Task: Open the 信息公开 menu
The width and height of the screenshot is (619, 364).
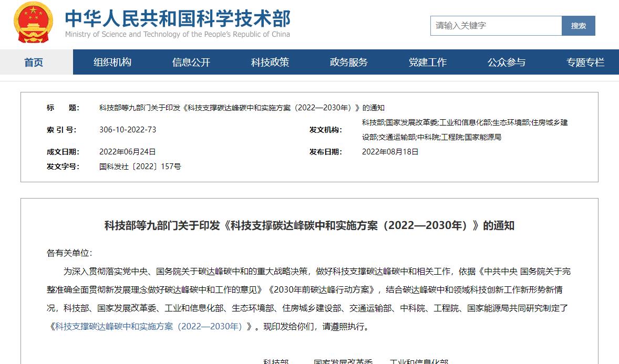Action: pyautogui.click(x=191, y=63)
